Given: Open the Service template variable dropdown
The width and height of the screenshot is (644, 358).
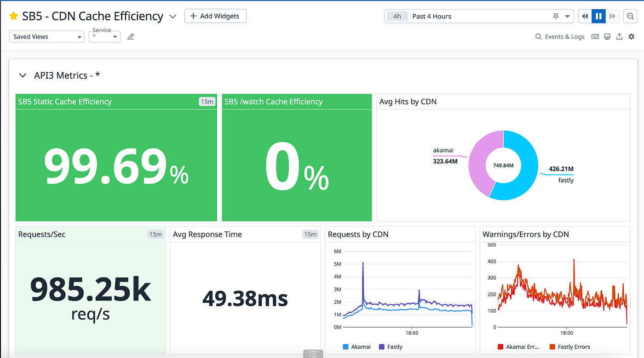Looking at the screenshot, I should click(104, 36).
